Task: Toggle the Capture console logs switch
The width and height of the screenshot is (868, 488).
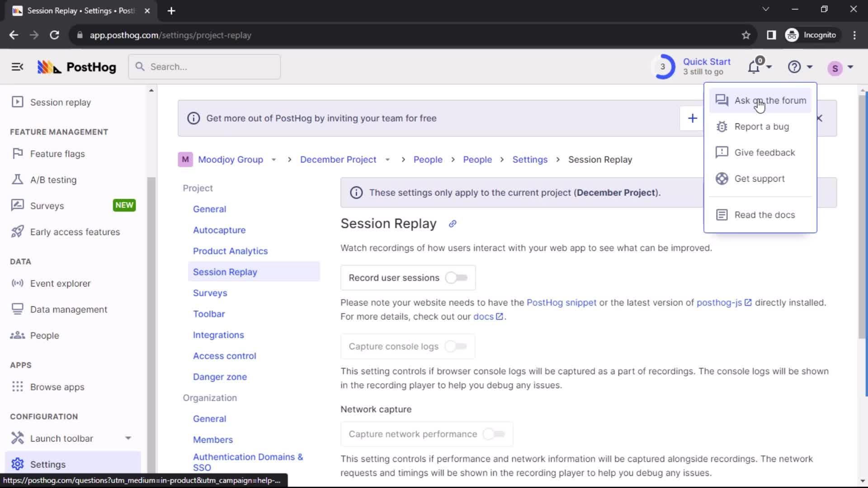Action: [x=458, y=346]
